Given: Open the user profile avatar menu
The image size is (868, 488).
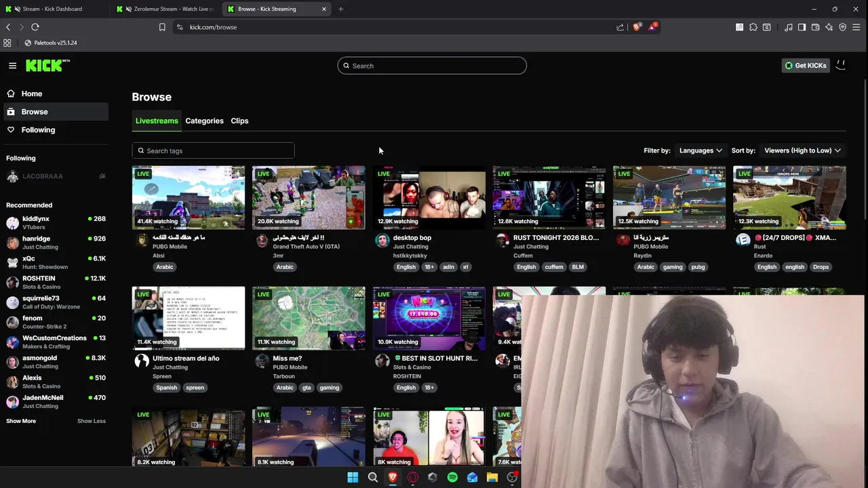Looking at the screenshot, I should click(x=841, y=65).
